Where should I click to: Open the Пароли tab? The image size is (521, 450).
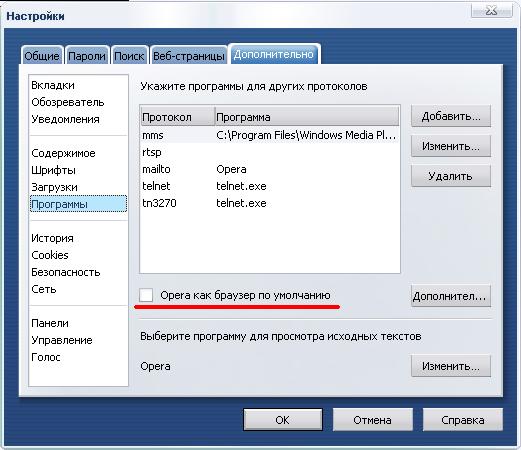pyautogui.click(x=87, y=55)
